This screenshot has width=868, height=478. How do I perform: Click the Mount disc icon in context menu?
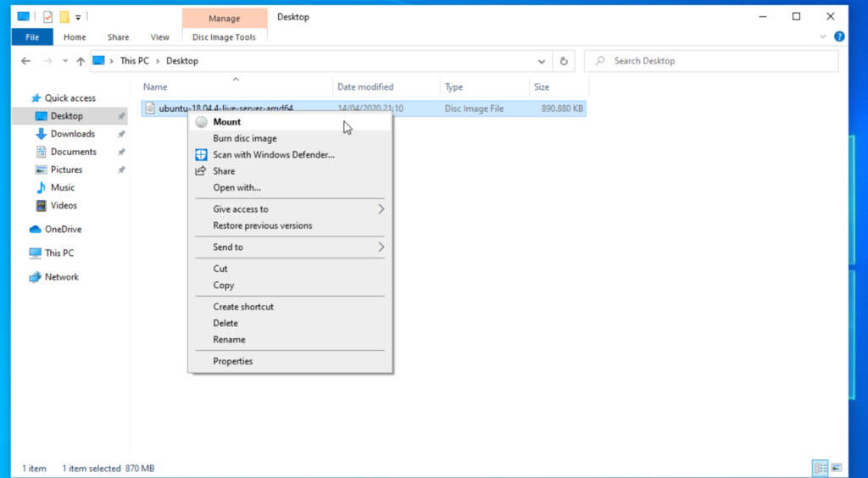click(202, 122)
